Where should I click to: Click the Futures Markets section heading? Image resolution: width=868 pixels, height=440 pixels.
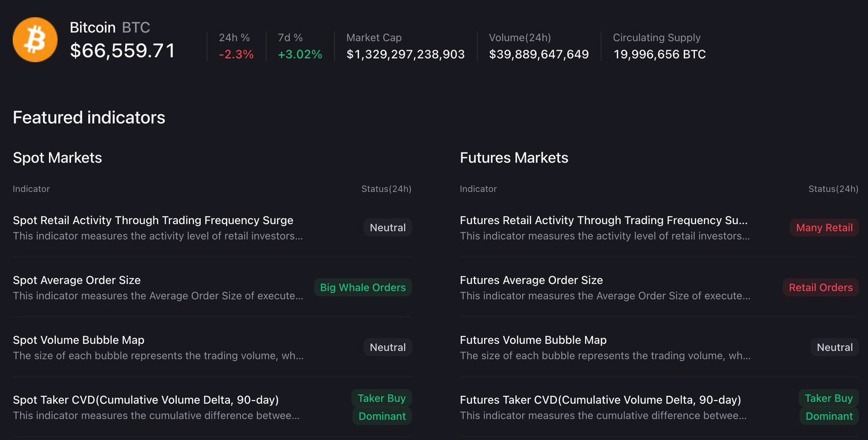514,158
